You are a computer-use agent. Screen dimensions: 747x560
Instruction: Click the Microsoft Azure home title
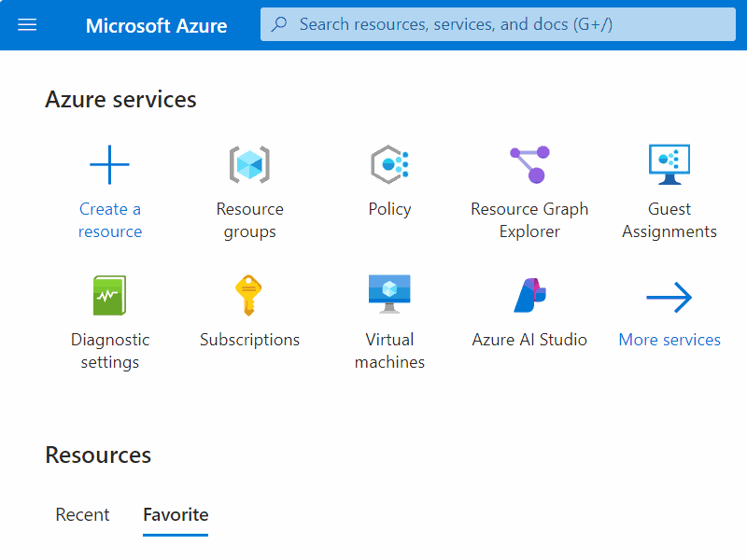[156, 25]
